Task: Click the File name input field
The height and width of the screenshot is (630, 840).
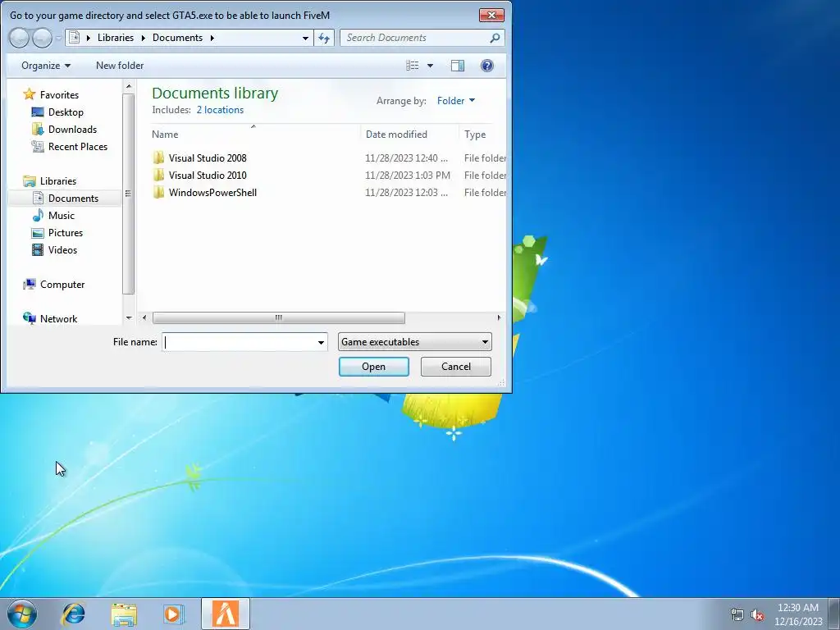Action: coord(239,342)
